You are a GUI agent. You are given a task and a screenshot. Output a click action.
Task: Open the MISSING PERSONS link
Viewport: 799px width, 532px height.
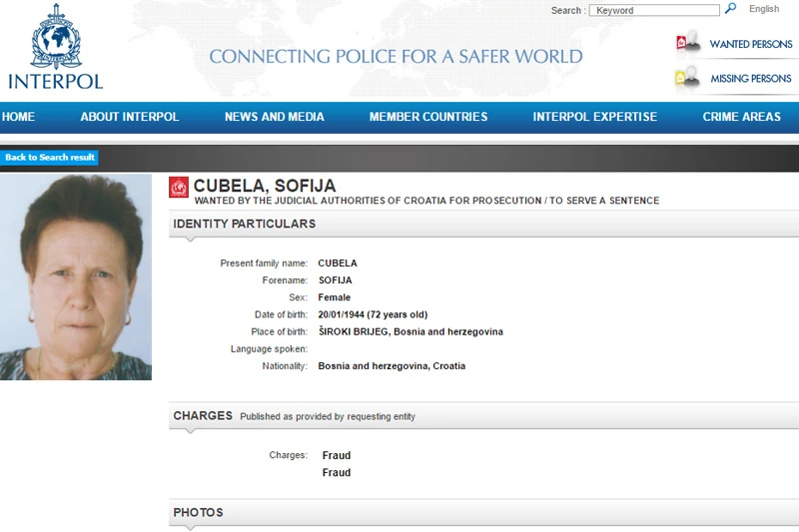(751, 79)
